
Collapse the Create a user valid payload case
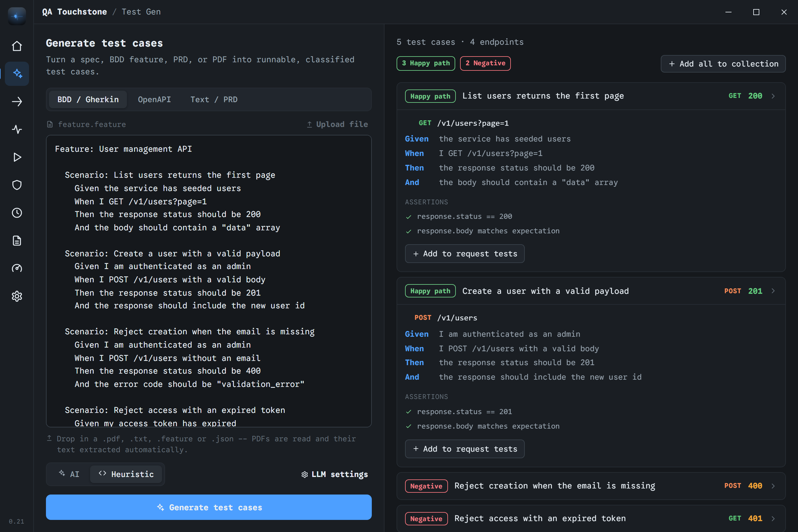point(773,291)
